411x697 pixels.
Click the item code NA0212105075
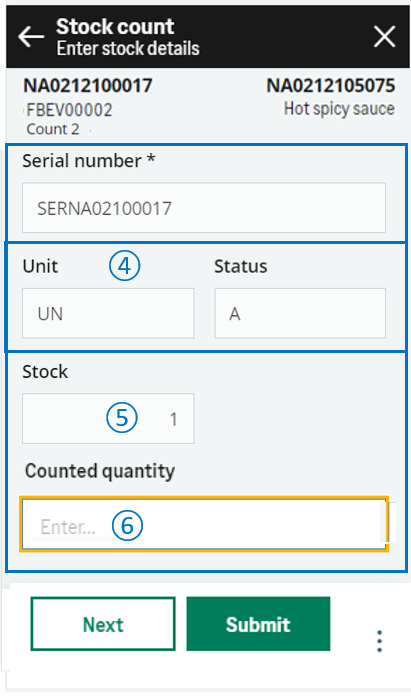click(331, 86)
